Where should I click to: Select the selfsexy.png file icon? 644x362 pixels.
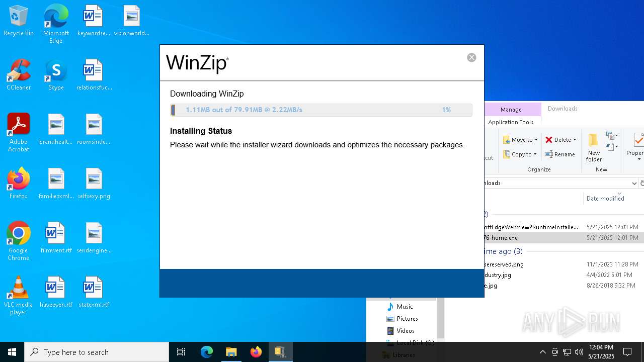(x=94, y=184)
